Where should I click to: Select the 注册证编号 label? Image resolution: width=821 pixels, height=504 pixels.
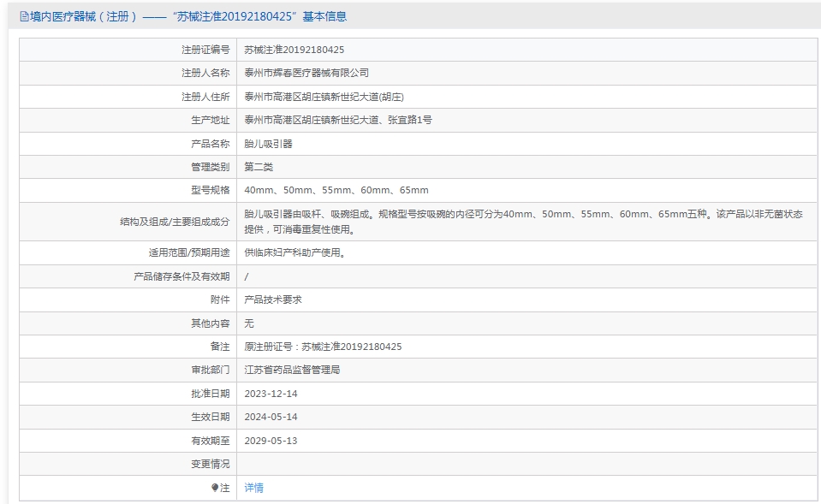(205, 50)
